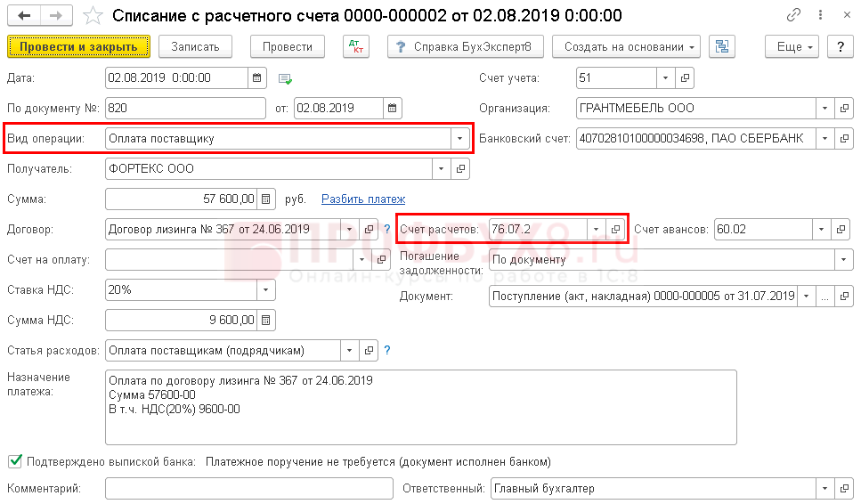Click the ellipsis button in Документ field
The height and width of the screenshot is (504, 861).
tap(824, 297)
